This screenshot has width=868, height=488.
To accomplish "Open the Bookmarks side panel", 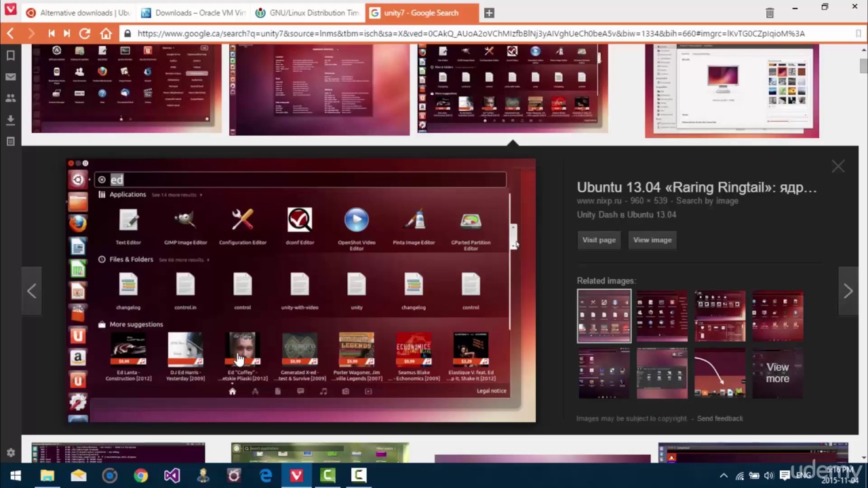I will pyautogui.click(x=10, y=55).
